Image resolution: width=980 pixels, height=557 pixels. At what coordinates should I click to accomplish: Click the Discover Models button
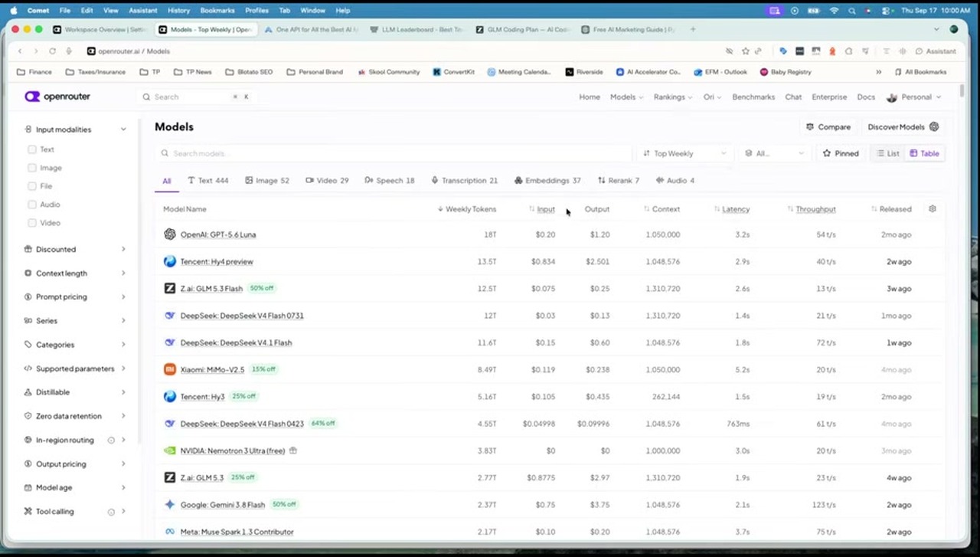point(903,127)
